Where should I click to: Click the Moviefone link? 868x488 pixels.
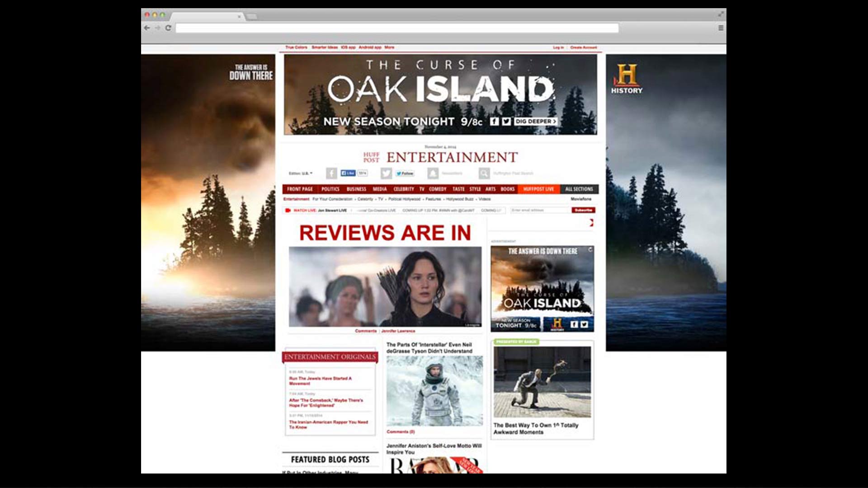click(x=581, y=199)
